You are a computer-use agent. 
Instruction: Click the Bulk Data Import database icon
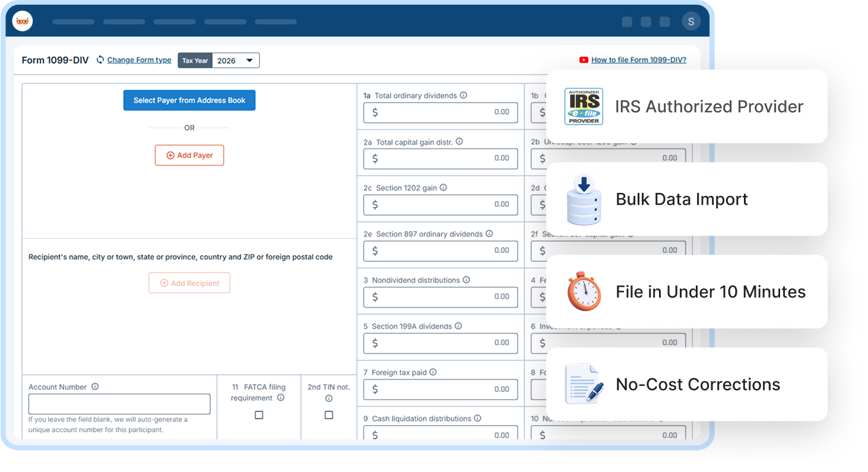click(584, 199)
